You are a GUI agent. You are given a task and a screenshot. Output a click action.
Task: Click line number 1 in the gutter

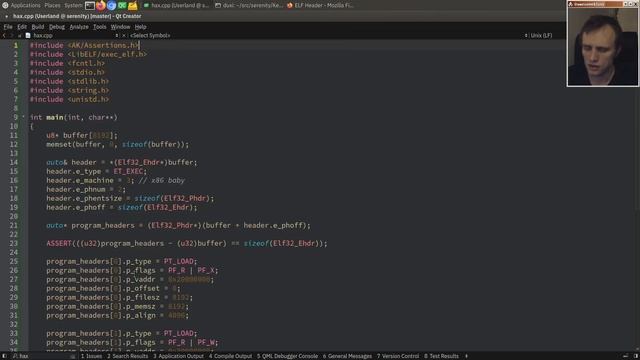[x=15, y=45]
